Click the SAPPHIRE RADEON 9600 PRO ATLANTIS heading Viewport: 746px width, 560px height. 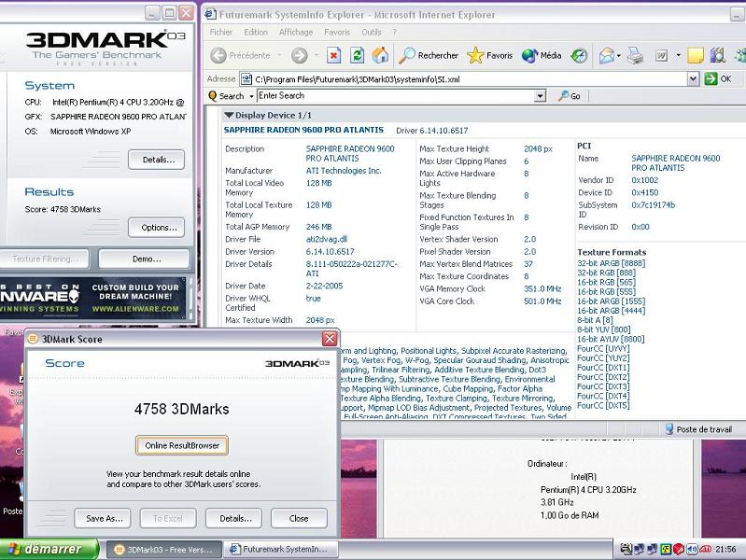[x=303, y=130]
